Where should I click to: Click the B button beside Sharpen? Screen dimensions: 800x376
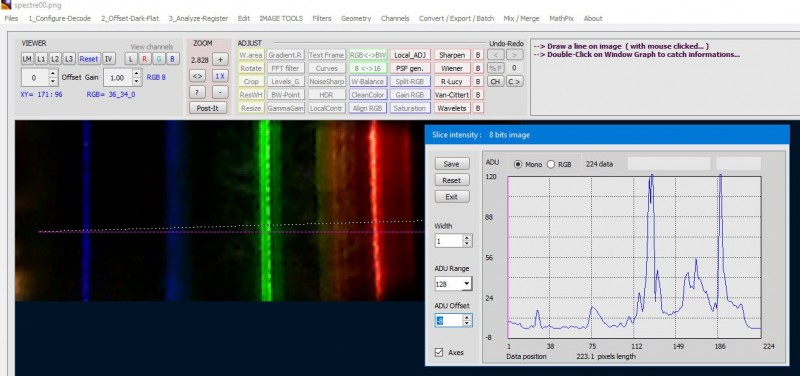[x=478, y=55]
